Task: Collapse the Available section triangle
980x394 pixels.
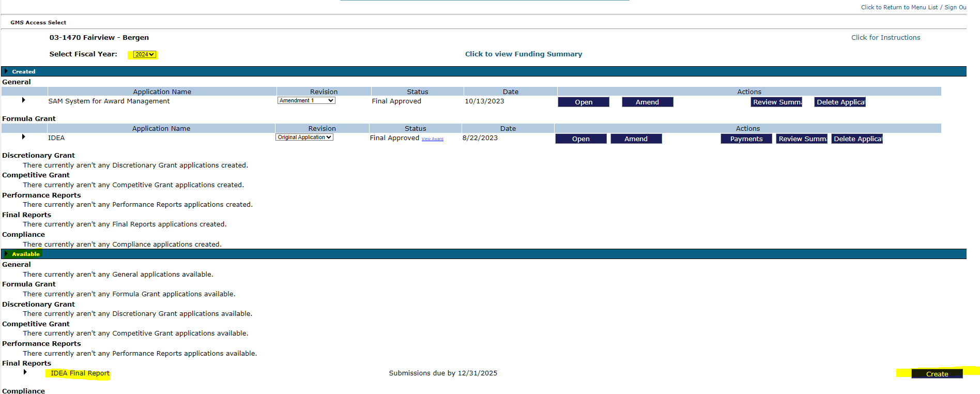Action: tap(6, 254)
